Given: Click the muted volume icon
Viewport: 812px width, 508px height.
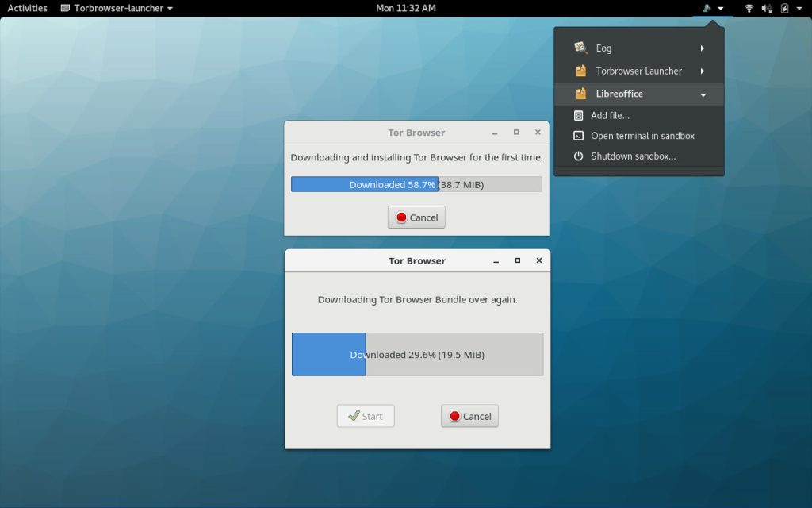Looking at the screenshot, I should (x=767, y=9).
